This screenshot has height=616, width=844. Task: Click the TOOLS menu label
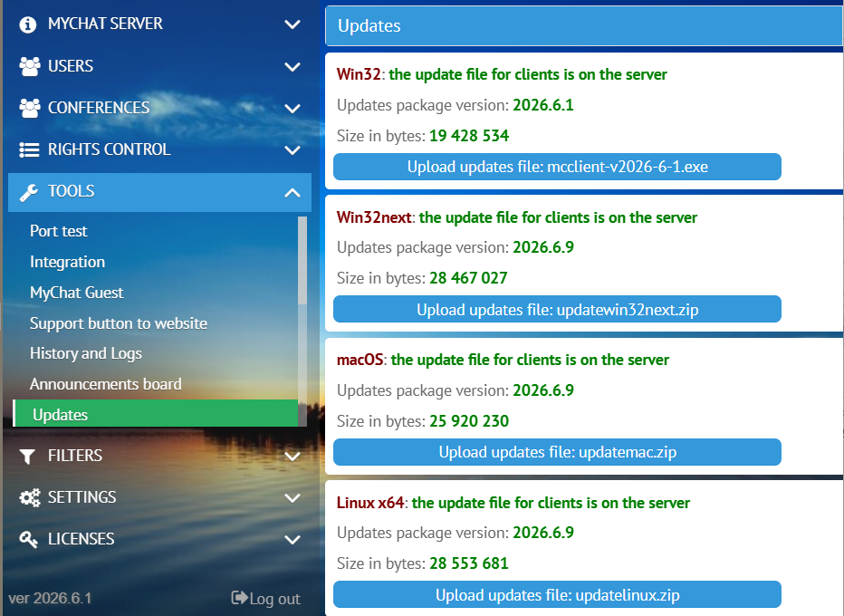[x=71, y=191]
